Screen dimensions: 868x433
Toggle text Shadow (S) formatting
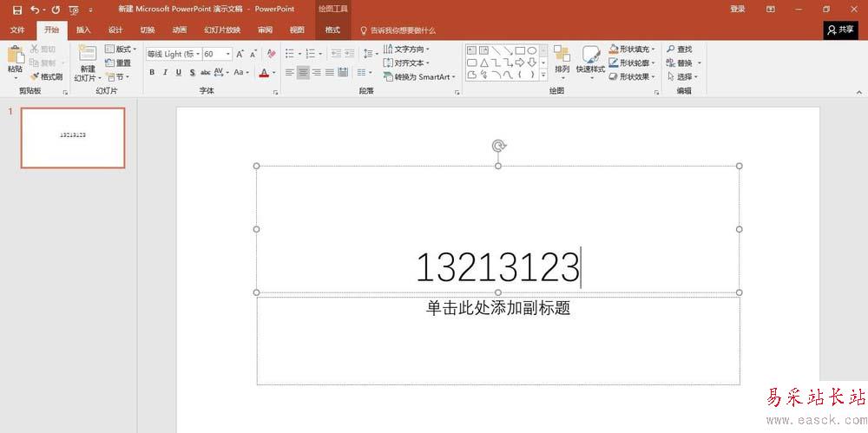point(192,72)
